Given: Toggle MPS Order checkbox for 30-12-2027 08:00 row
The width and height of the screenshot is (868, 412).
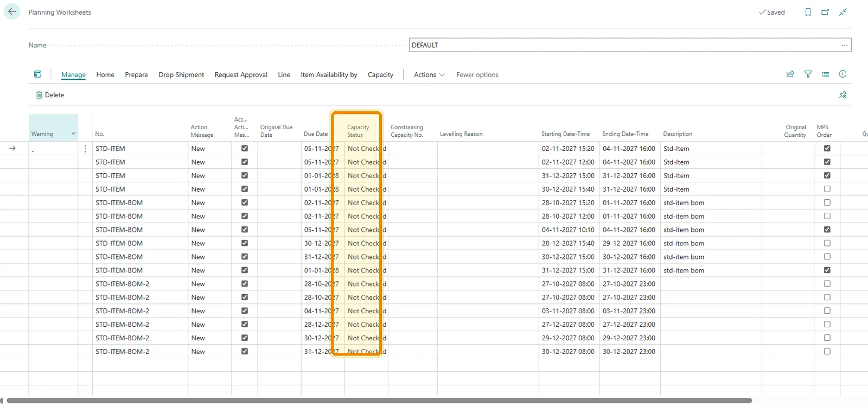Looking at the screenshot, I should point(827,351).
